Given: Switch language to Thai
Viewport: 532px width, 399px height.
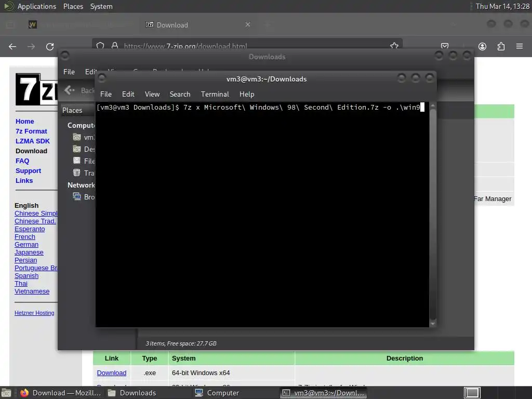Looking at the screenshot, I should pyautogui.click(x=21, y=284).
